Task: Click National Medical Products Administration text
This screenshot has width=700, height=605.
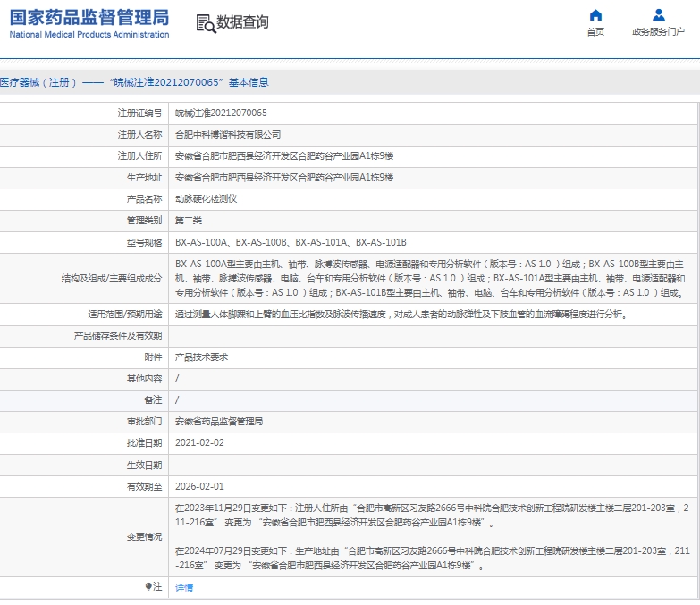Action: [x=89, y=34]
